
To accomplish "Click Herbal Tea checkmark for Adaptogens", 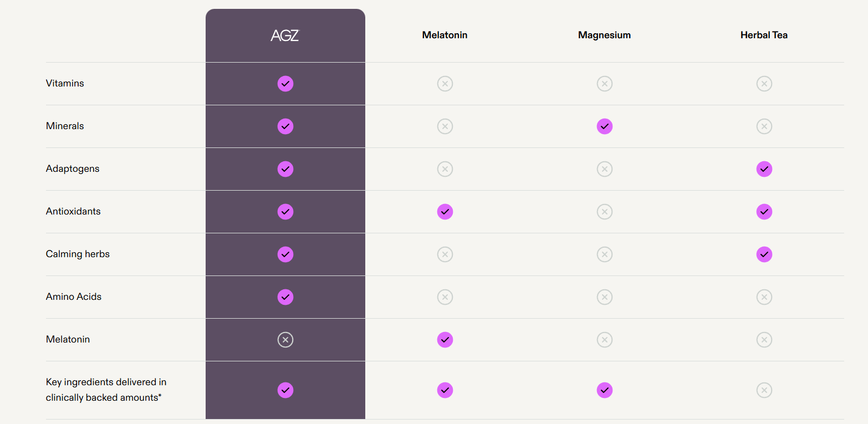I will pyautogui.click(x=764, y=169).
